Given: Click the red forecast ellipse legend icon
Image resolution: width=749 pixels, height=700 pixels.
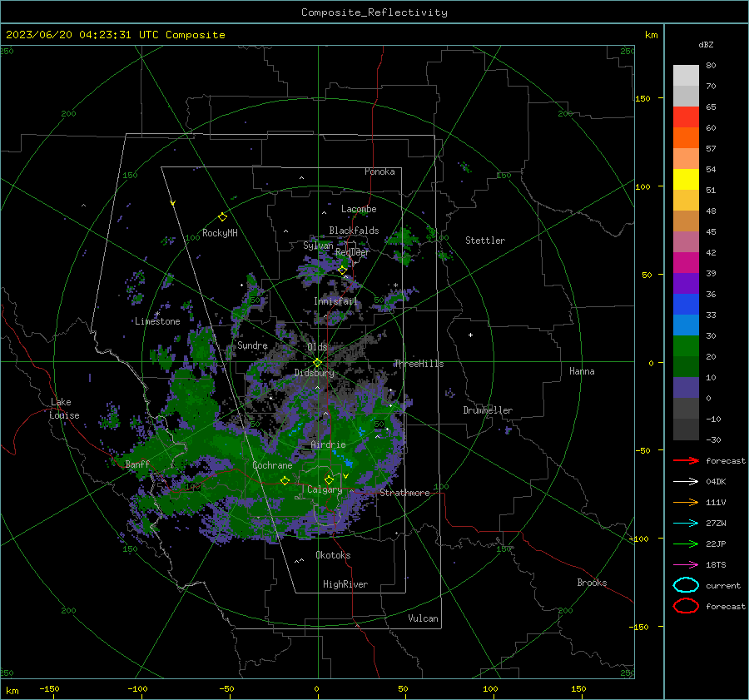Looking at the screenshot, I should click(686, 606).
